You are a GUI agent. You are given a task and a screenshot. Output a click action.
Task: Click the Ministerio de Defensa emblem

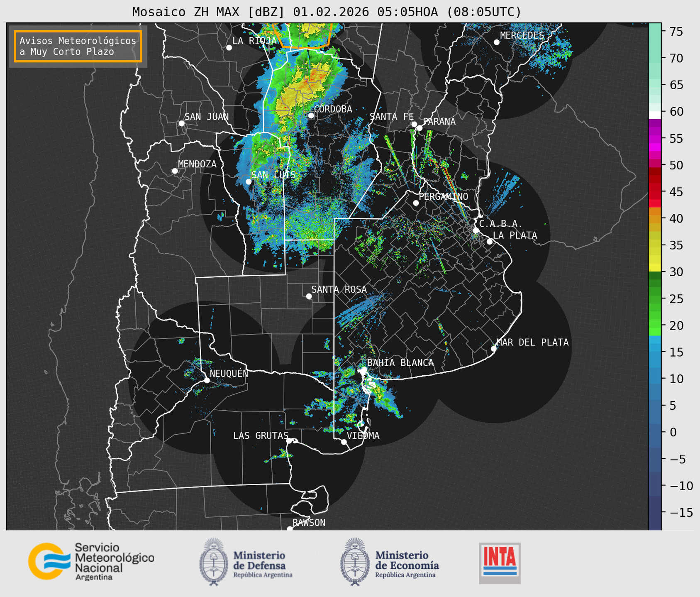(214, 562)
